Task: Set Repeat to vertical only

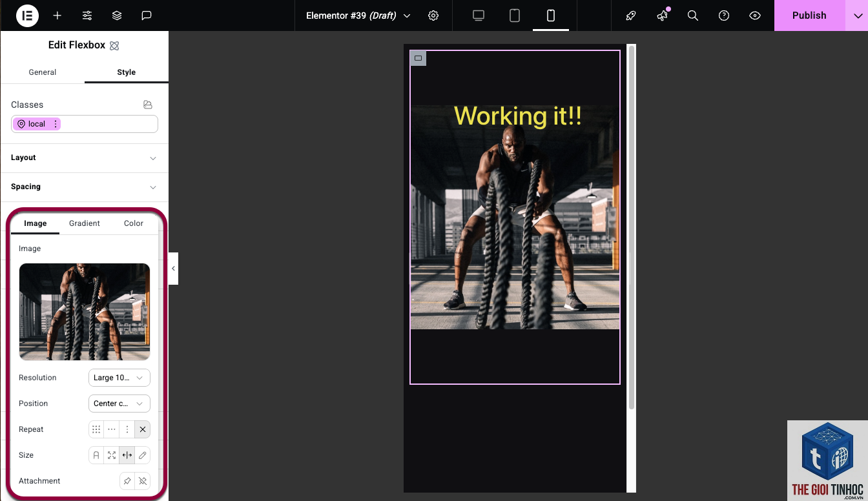Action: [x=127, y=429]
